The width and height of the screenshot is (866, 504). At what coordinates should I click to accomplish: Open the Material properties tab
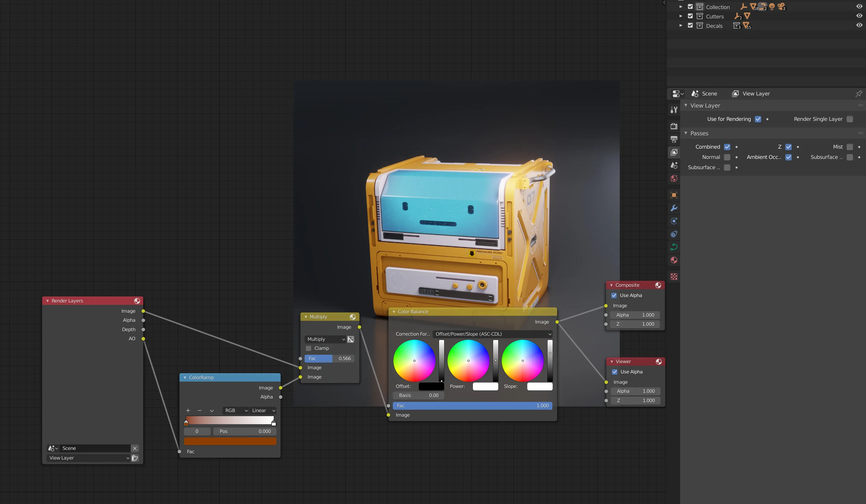pos(674,260)
